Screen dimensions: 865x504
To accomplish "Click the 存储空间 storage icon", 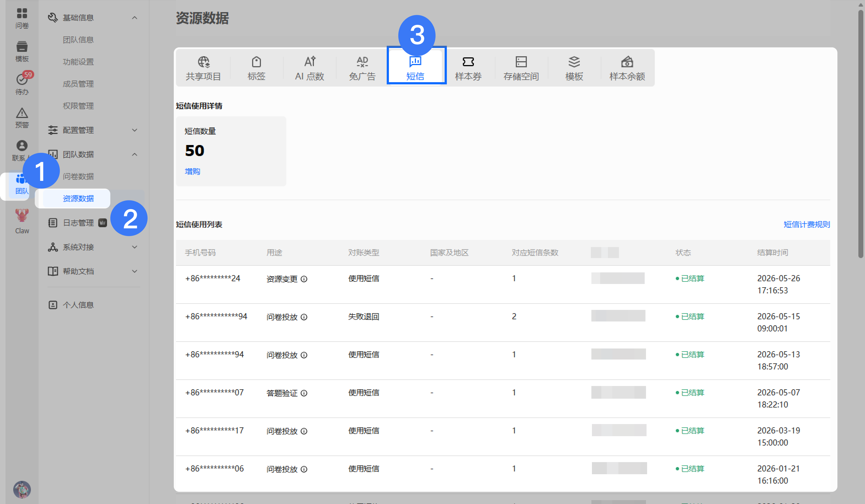I will click(x=521, y=62).
